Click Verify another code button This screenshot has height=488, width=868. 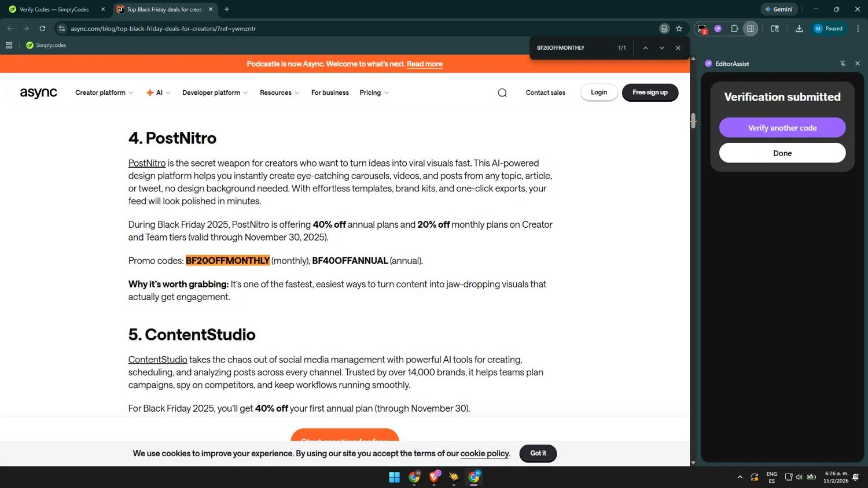pyautogui.click(x=782, y=128)
